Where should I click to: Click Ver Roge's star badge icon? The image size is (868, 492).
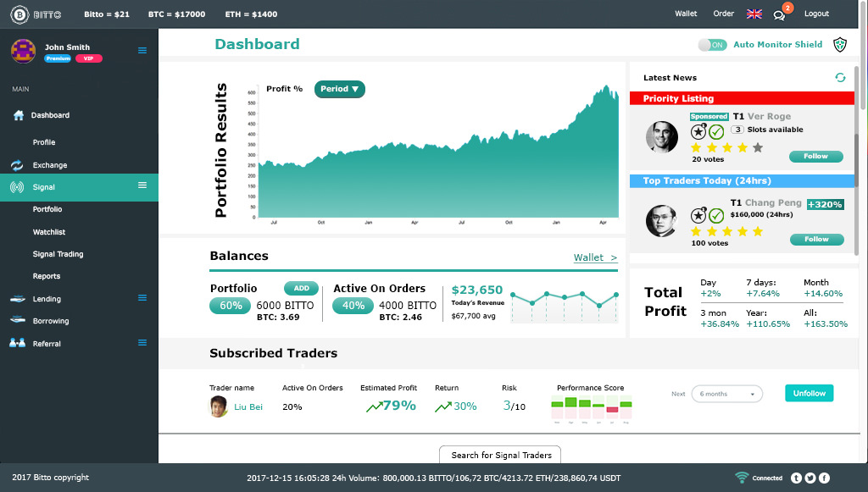(698, 131)
